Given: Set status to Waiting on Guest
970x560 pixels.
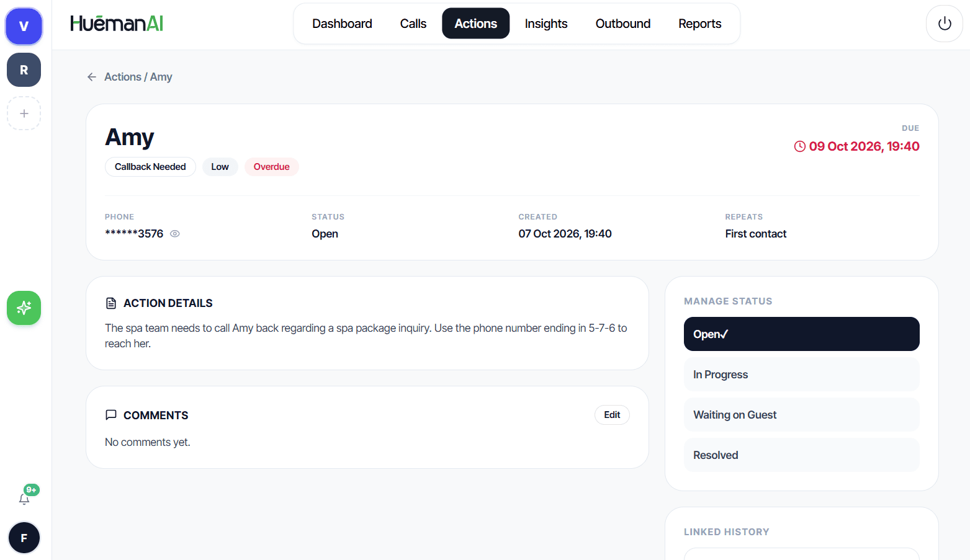Looking at the screenshot, I should (x=802, y=415).
